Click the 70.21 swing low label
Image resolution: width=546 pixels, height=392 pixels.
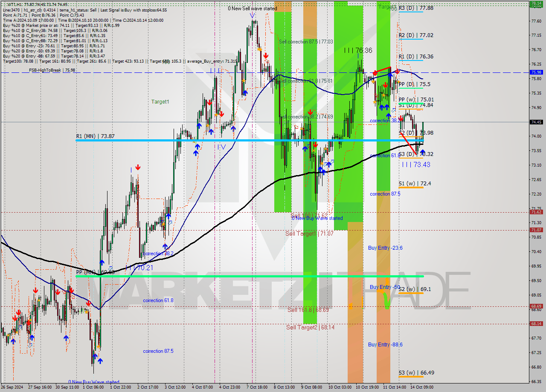coord(139,268)
